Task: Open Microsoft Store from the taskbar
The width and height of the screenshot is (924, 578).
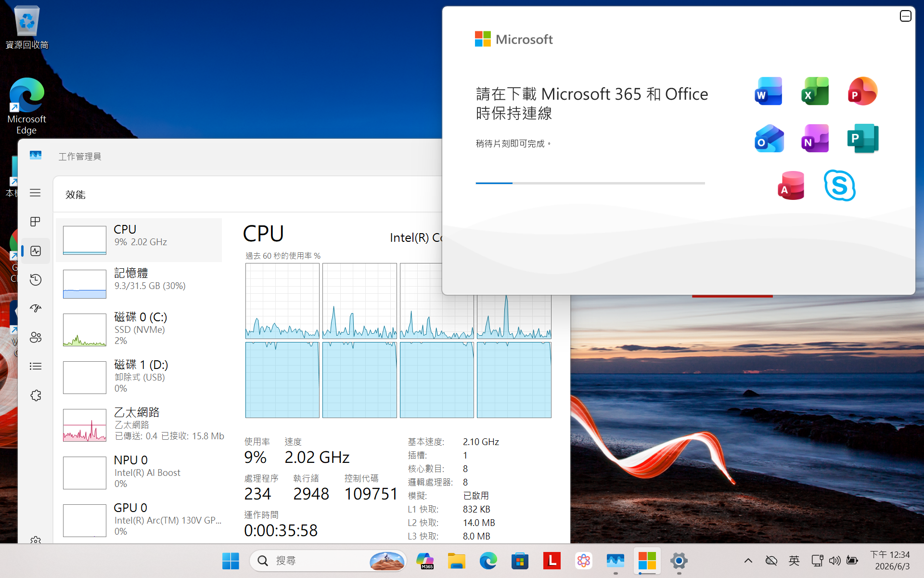Action: 520,561
